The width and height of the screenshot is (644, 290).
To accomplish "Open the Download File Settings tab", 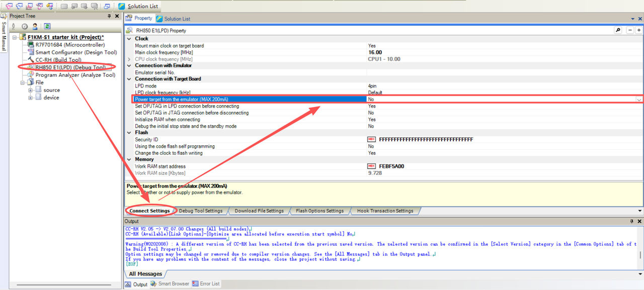I will click(x=259, y=211).
